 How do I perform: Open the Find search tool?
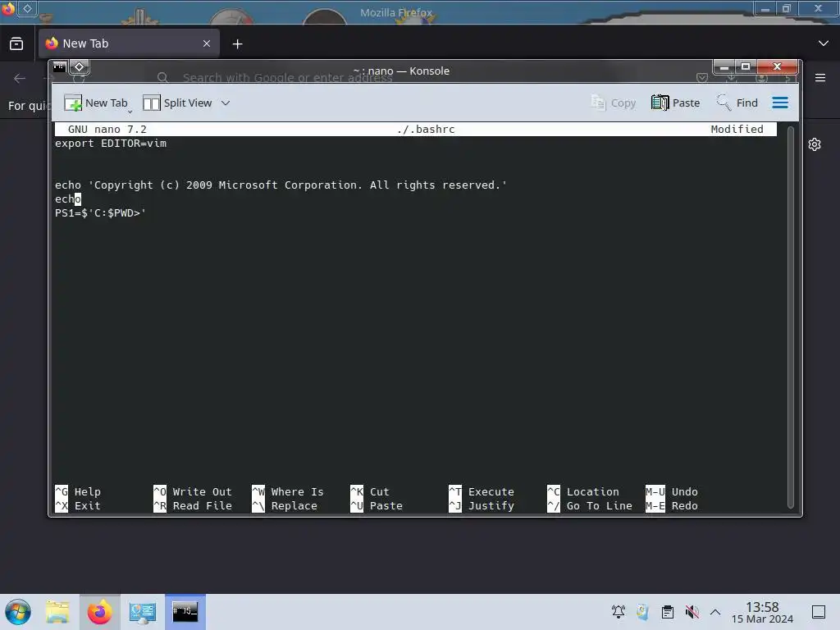(x=737, y=103)
